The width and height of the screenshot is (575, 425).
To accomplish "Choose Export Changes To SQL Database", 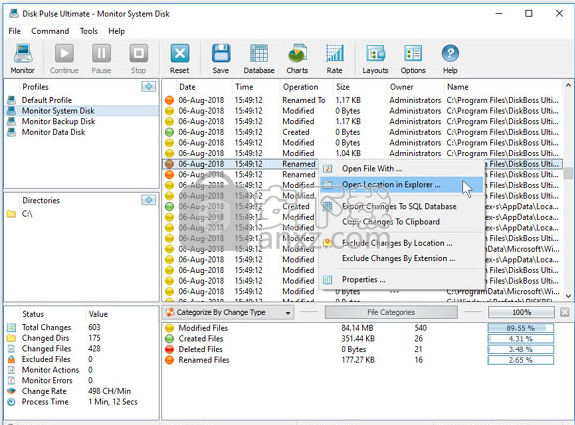I will pos(401,206).
